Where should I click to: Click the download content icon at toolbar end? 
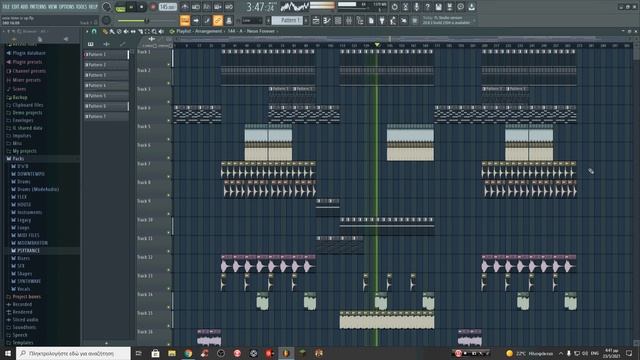click(x=471, y=7)
